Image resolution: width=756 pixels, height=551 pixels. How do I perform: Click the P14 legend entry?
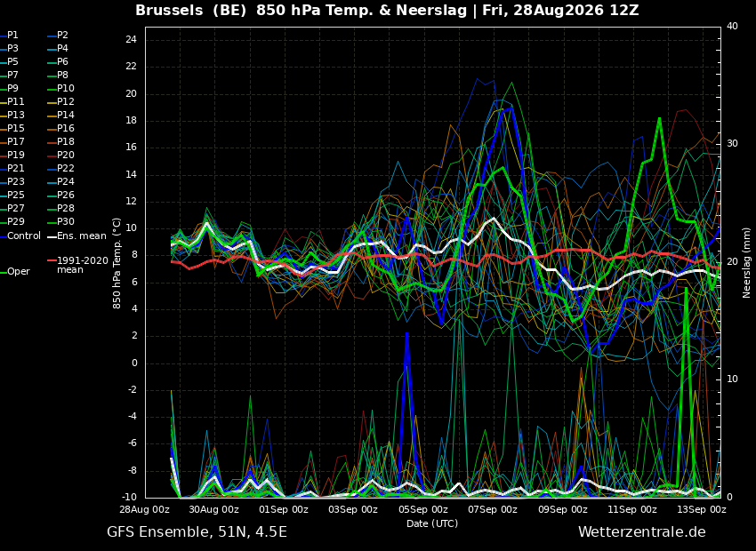(61, 116)
